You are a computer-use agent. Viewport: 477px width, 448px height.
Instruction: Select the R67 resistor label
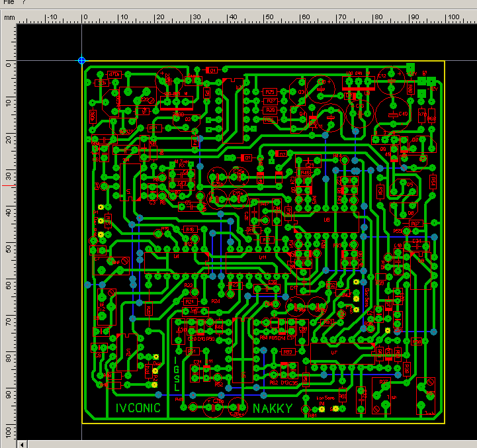415,224
